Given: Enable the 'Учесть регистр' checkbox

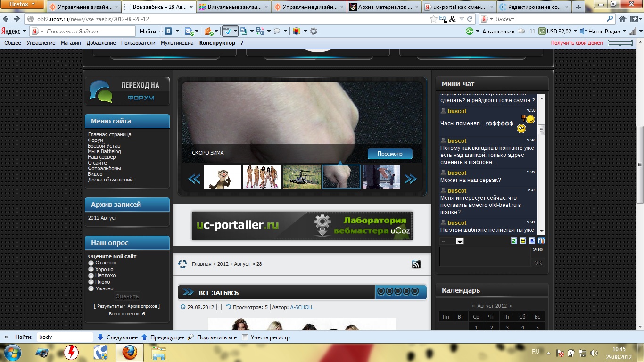Looking at the screenshot, I should (x=245, y=337).
